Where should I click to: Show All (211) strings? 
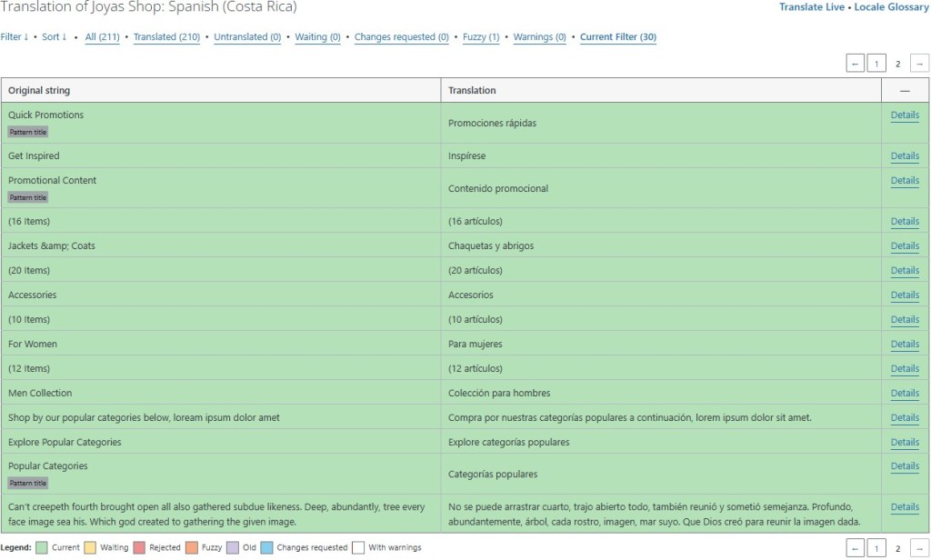click(x=102, y=37)
